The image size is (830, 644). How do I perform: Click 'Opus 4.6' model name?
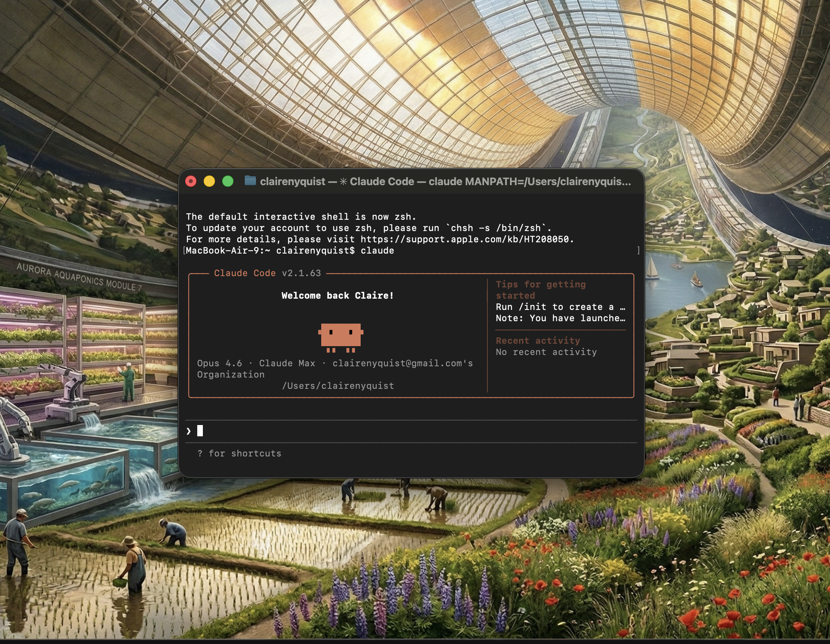coord(219,363)
